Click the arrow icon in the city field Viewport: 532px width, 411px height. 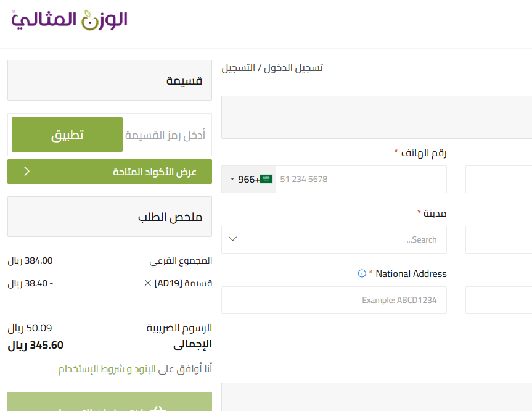click(233, 239)
